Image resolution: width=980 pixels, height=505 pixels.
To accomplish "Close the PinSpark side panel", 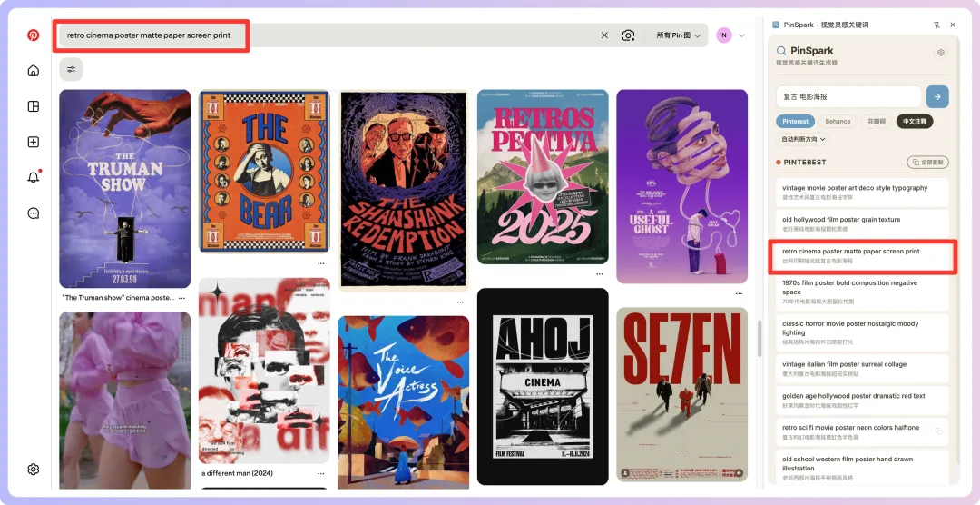I will click(x=953, y=25).
